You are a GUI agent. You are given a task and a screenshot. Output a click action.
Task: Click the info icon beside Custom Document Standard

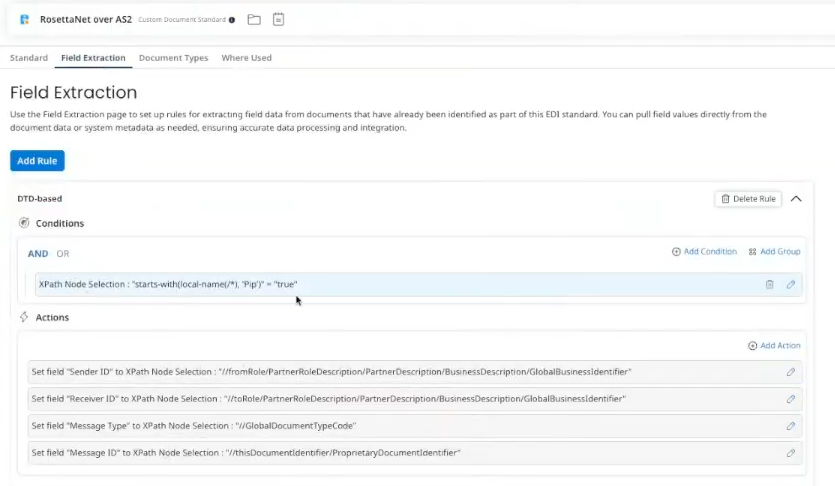232,20
